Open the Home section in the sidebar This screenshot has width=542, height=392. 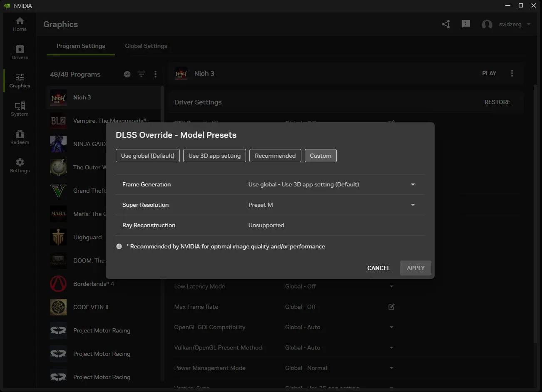20,24
